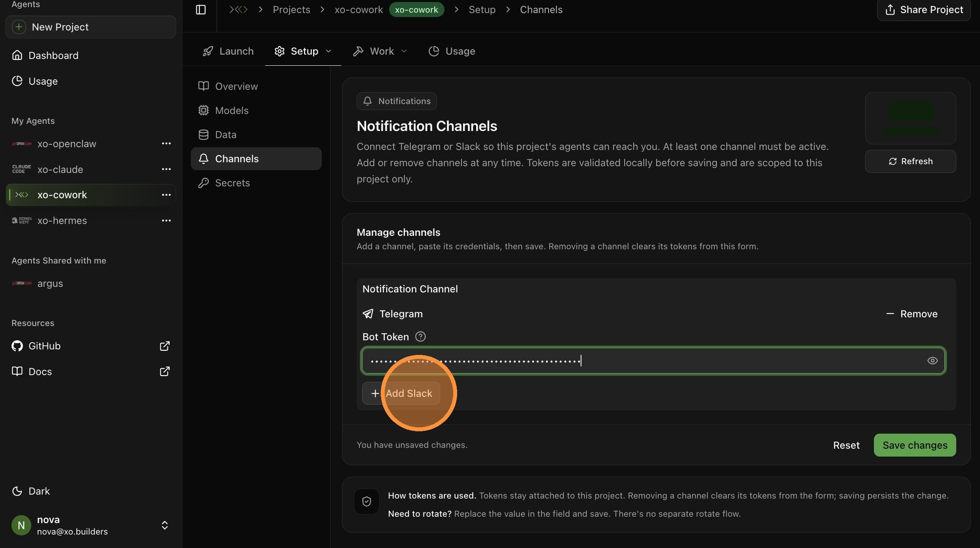
Task: Select Data in setup menu
Action: click(x=256, y=135)
